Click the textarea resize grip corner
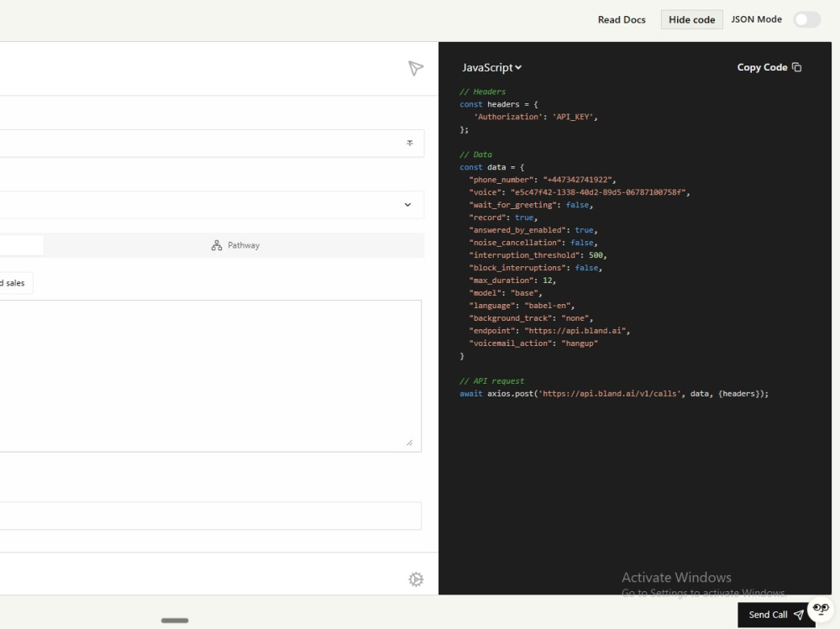840x629 pixels. (409, 442)
